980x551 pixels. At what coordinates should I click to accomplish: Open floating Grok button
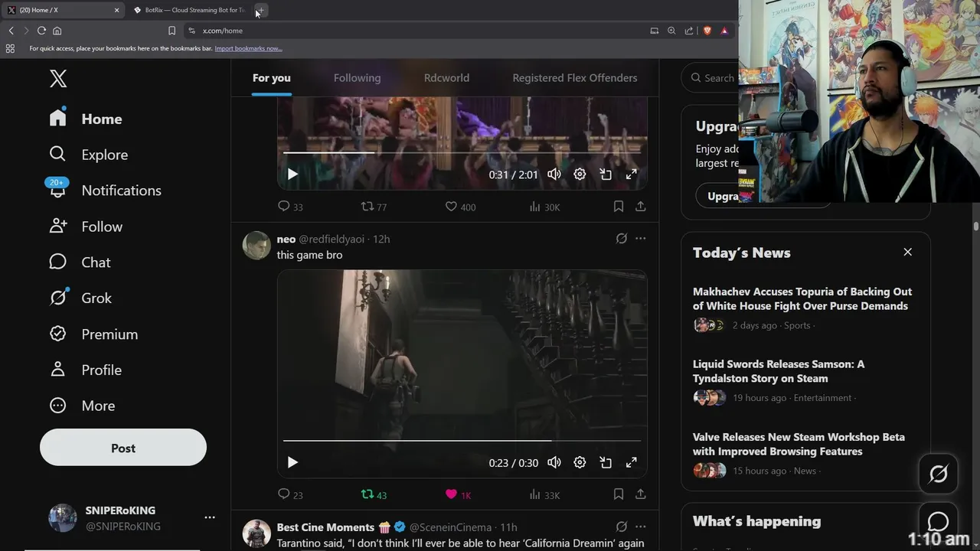tap(938, 474)
